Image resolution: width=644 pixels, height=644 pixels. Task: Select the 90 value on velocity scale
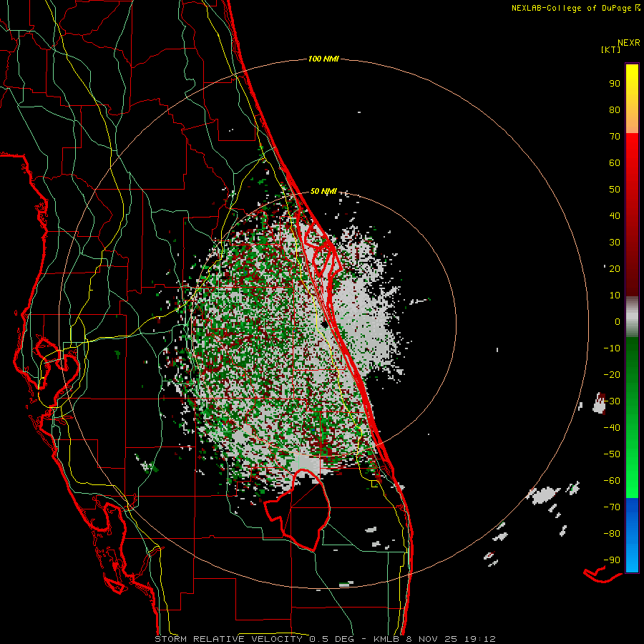[615, 84]
